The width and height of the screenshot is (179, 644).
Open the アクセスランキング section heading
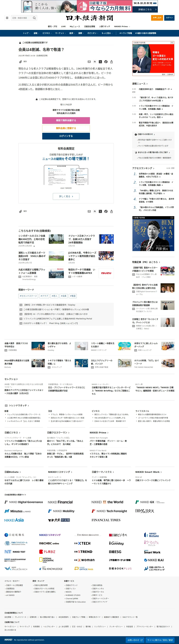pyautogui.click(x=143, y=168)
